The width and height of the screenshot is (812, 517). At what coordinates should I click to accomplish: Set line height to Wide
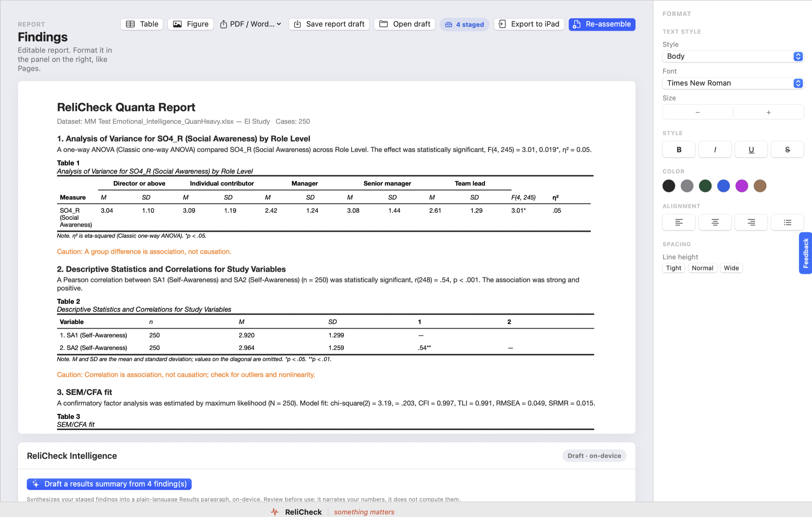click(x=731, y=268)
